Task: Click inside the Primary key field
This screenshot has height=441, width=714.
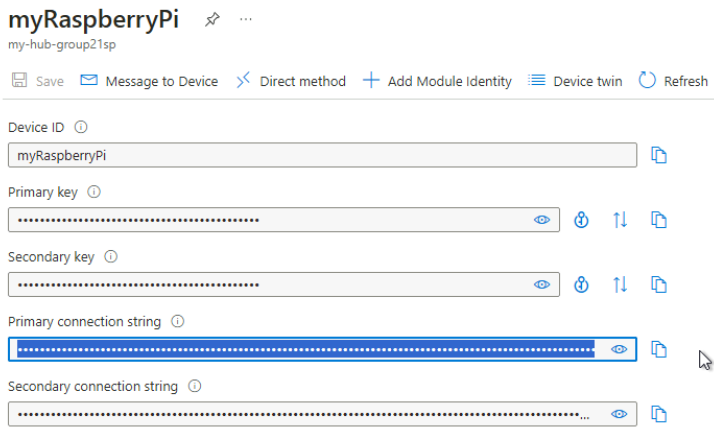Action: [x=284, y=220]
